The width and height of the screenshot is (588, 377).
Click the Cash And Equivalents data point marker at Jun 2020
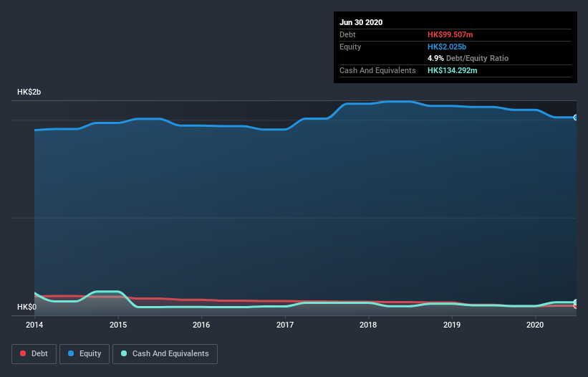[x=576, y=302]
